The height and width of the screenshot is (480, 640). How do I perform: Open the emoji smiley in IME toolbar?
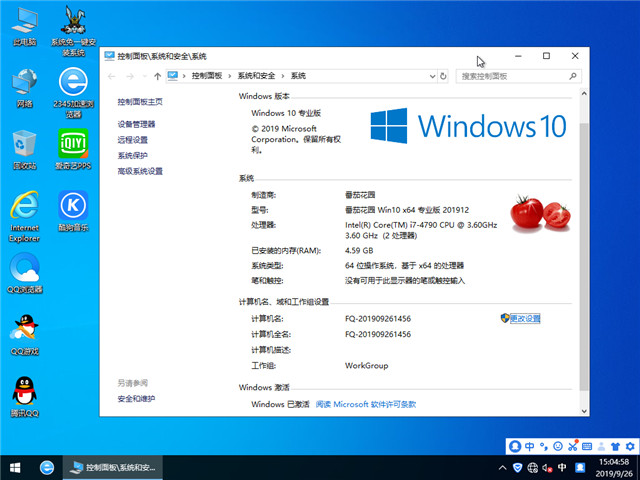pyautogui.click(x=558, y=446)
